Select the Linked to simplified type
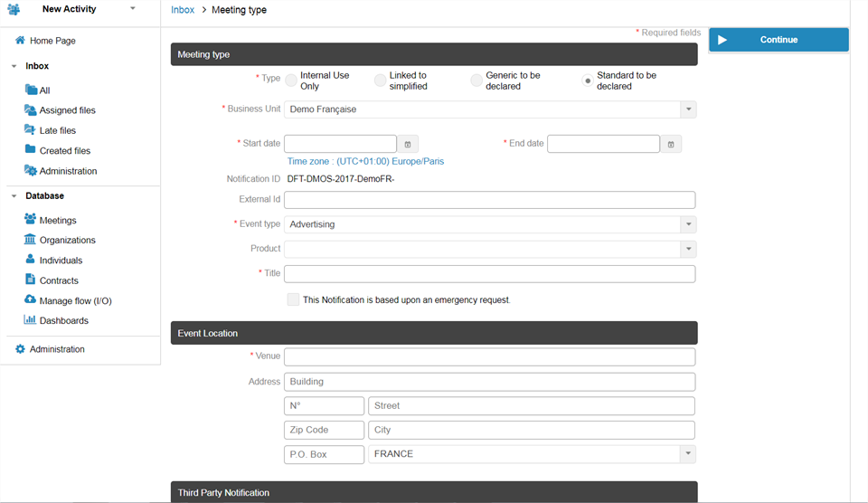The height and width of the screenshot is (503, 868). [x=380, y=81]
